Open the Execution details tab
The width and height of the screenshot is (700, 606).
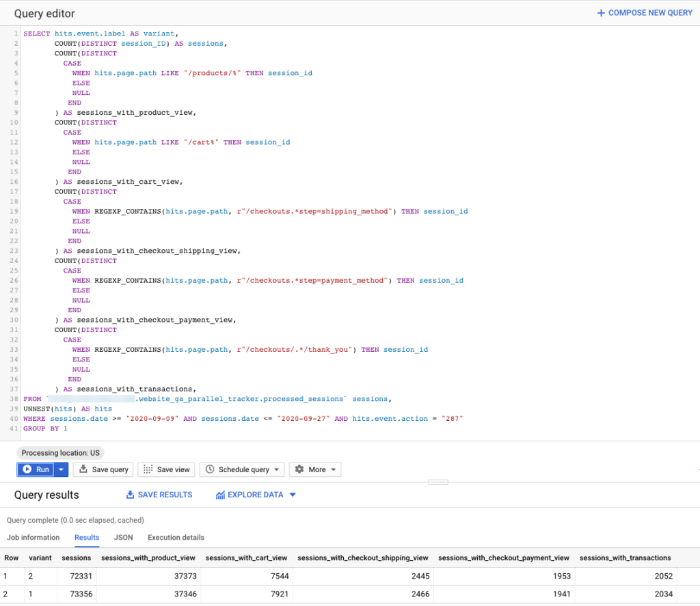tap(175, 537)
